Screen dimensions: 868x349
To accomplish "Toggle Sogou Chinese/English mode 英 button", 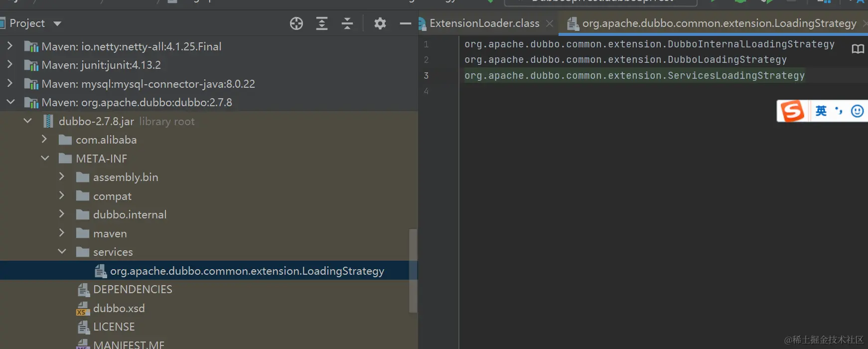I will click(821, 111).
